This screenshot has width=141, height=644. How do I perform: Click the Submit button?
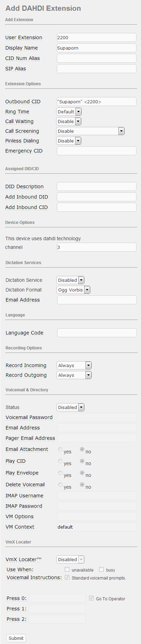(x=16, y=638)
